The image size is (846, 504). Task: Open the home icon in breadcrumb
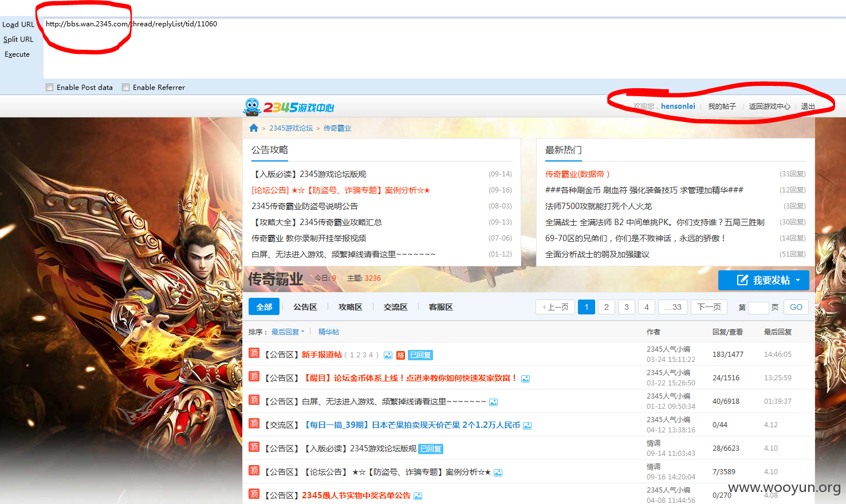254,128
